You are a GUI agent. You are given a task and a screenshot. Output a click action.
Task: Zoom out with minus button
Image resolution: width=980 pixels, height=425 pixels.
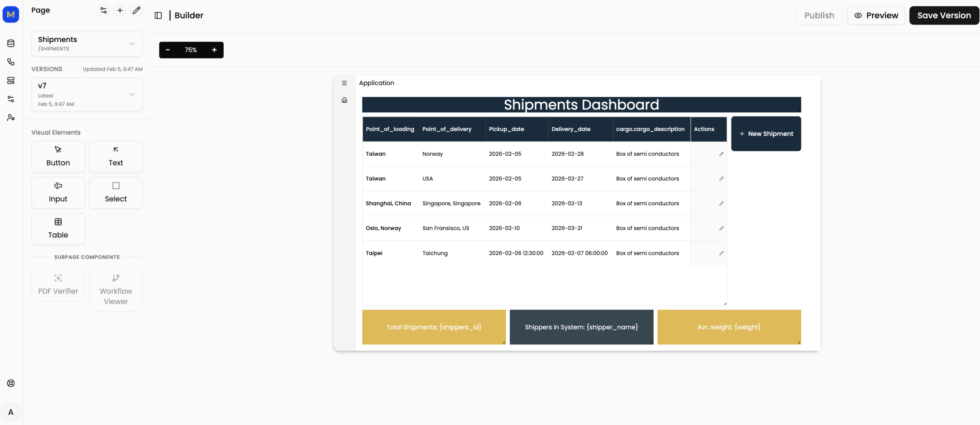click(x=168, y=50)
